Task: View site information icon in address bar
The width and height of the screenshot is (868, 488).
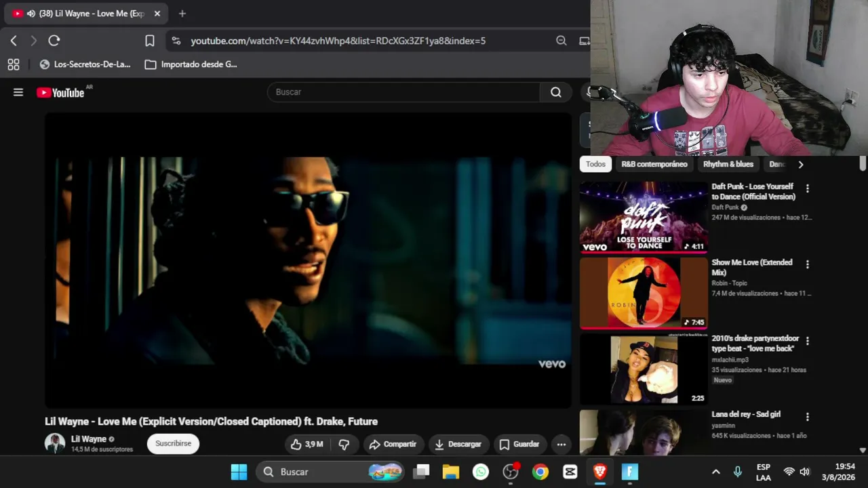Action: (x=176, y=41)
